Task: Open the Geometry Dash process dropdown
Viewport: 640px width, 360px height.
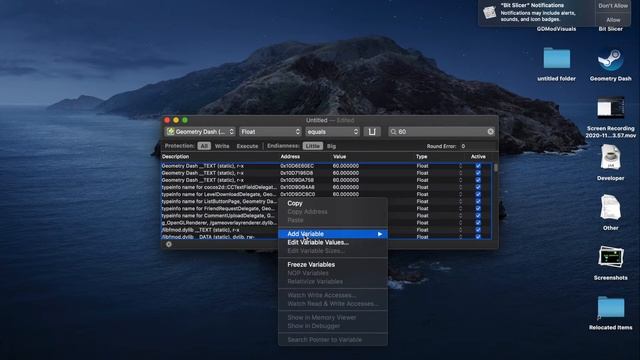Action: click(x=200, y=131)
